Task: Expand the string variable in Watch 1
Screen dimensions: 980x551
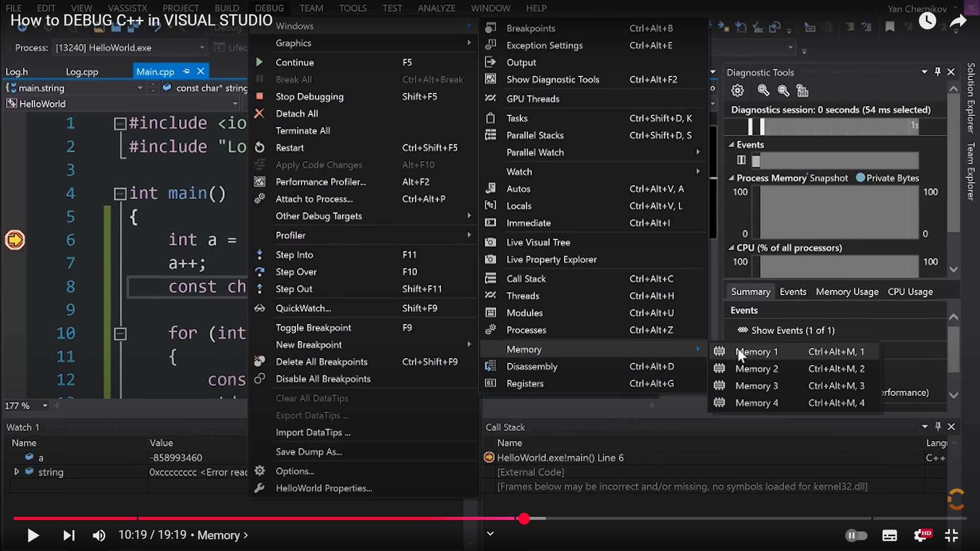Action: [16, 472]
